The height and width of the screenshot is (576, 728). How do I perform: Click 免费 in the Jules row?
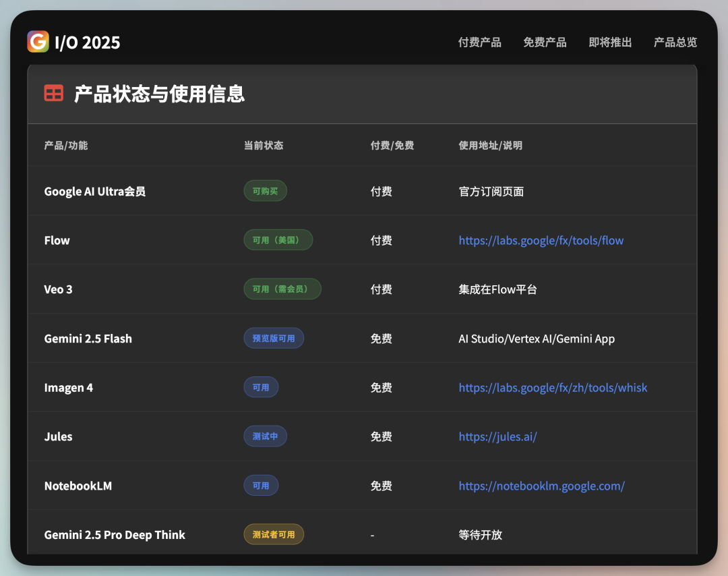click(381, 436)
